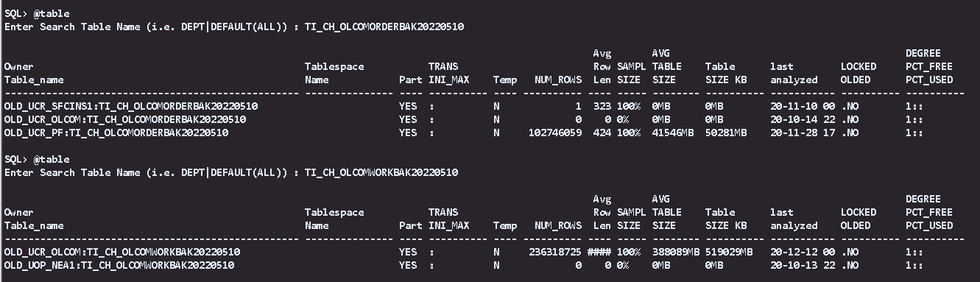Viewport: 980px width, 282px height.
Task: Click the 519029MB table size value
Action: coord(729,252)
